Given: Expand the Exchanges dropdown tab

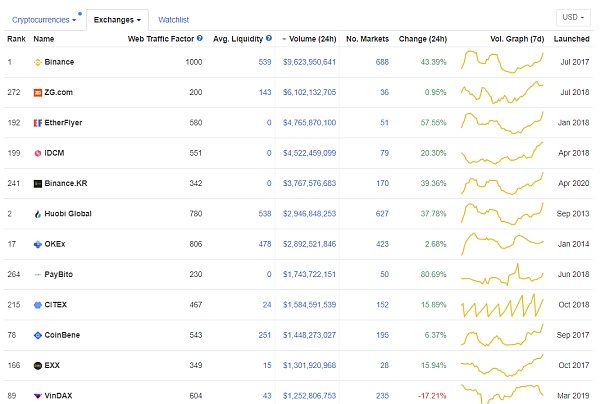Looking at the screenshot, I should click(117, 19).
